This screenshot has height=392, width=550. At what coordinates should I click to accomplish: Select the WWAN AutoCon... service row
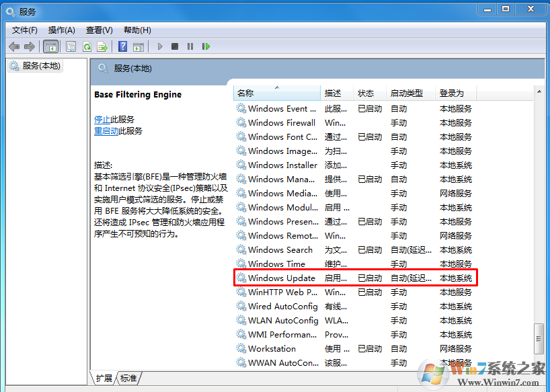coord(355,362)
